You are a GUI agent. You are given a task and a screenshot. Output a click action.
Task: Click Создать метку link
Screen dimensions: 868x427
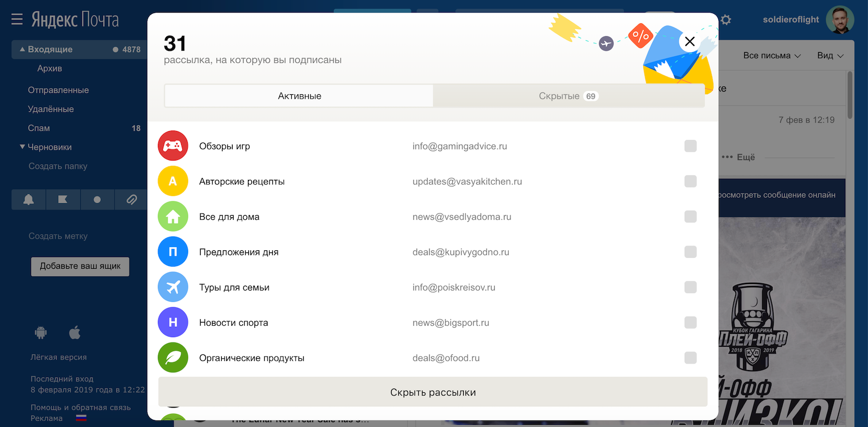(58, 236)
